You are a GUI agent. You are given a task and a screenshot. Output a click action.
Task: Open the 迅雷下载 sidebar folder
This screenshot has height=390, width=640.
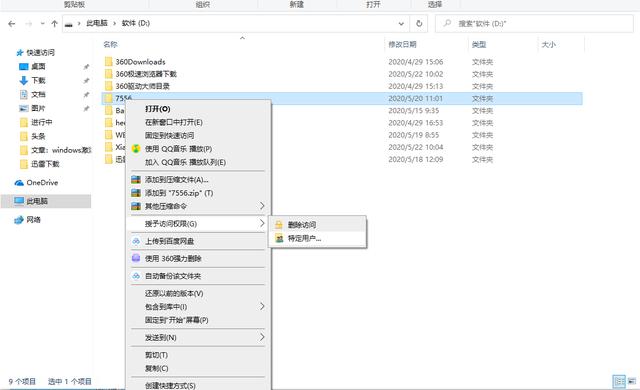45,164
